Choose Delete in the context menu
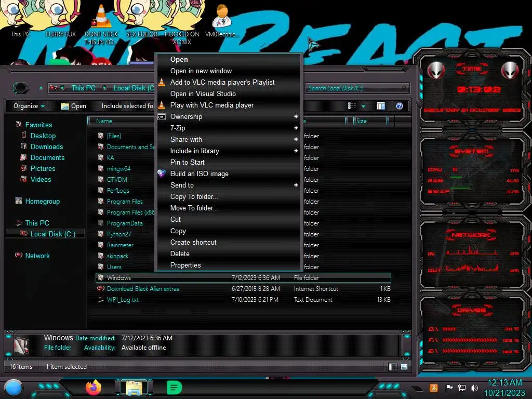Image resolution: width=532 pixels, height=399 pixels. 229,254
